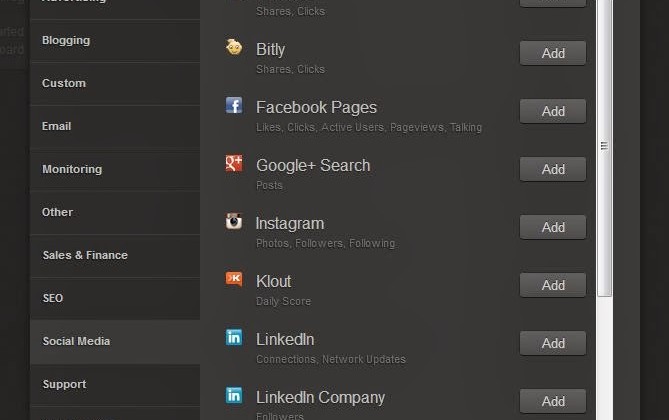The image size is (669, 420).
Task: Select the Google+ Search icon
Action: (x=234, y=163)
